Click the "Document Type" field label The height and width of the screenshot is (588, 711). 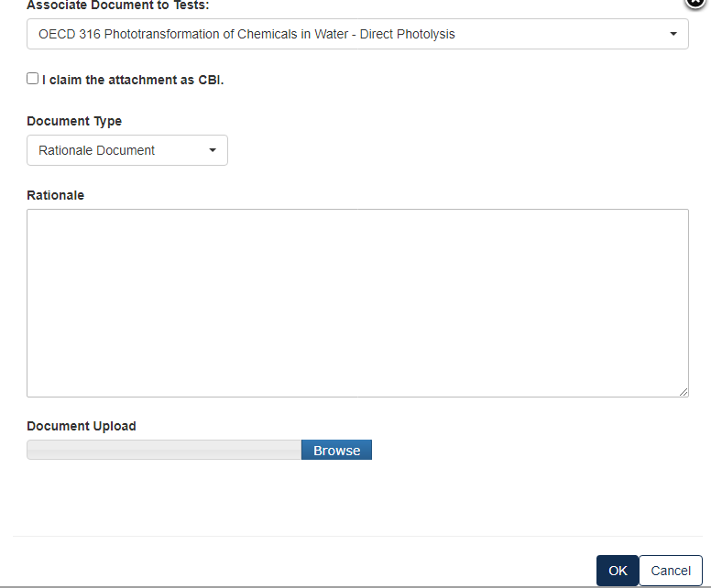point(74,121)
